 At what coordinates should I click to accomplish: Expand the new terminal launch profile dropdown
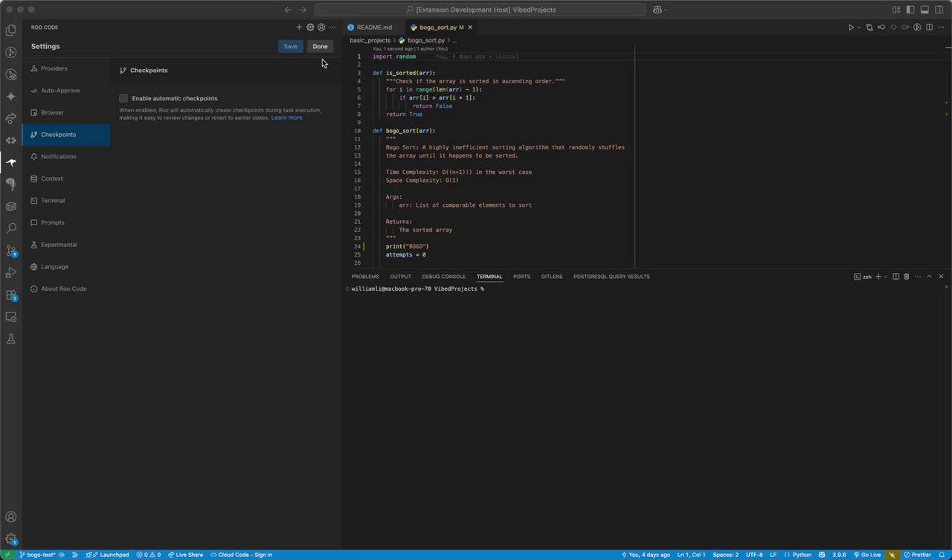(887, 277)
